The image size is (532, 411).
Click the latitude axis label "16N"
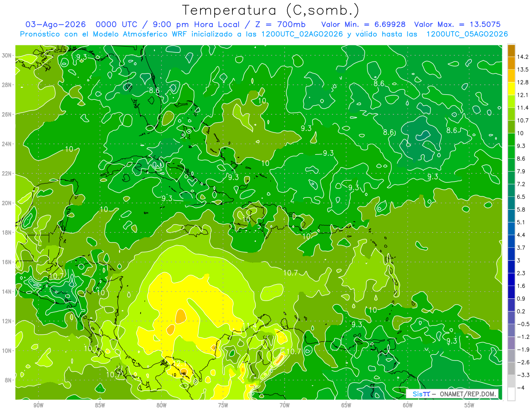coord(7,262)
